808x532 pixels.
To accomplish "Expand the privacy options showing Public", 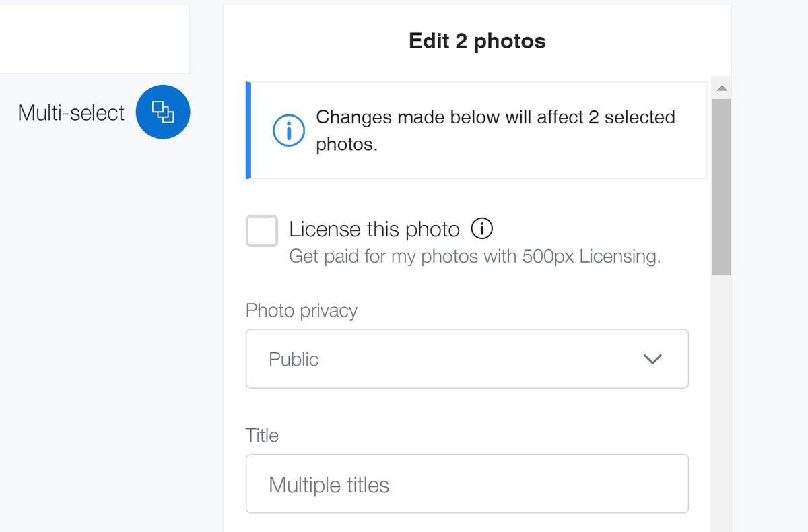I will [467, 358].
